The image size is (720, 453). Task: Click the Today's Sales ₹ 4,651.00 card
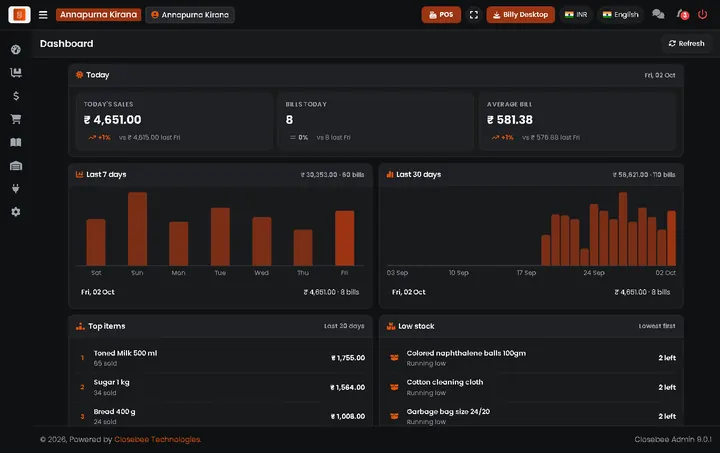[x=174, y=121]
